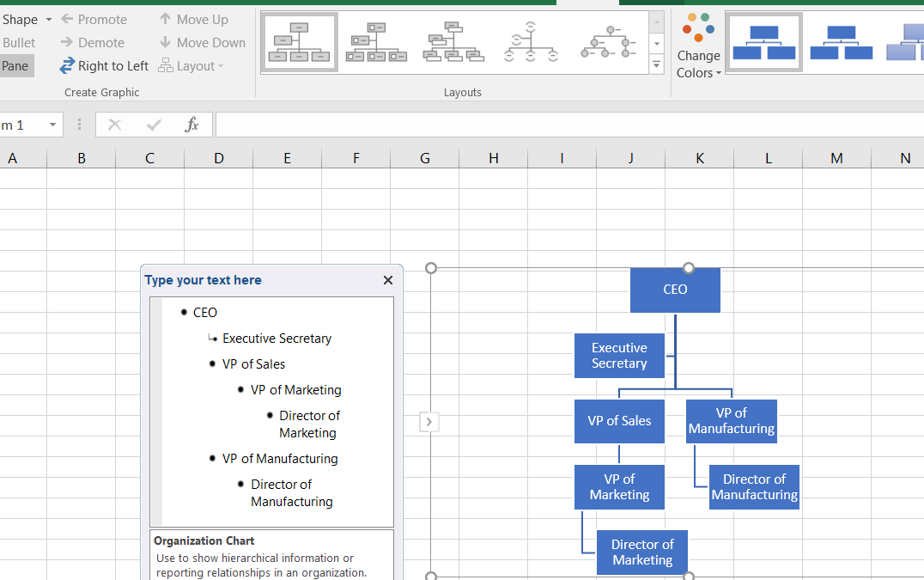Select the Director of Manufacturing chart box
The height and width of the screenshot is (580, 924).
(754, 487)
